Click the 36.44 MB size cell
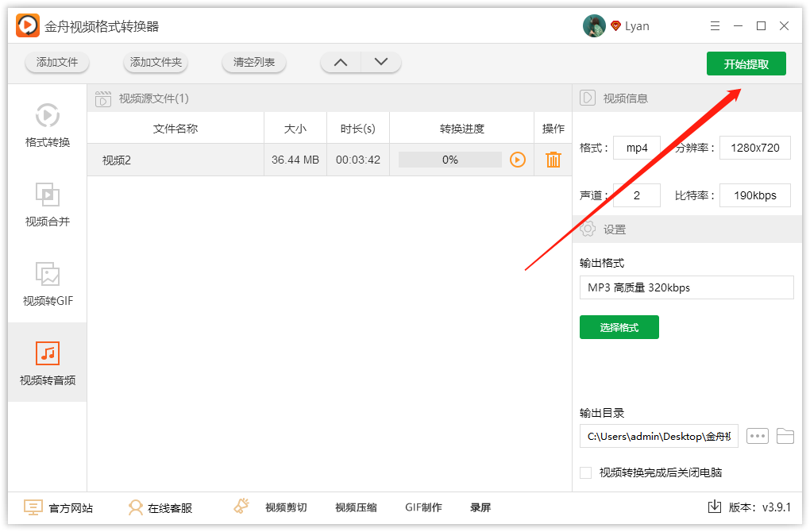Screen dimensions: 810x532 (x=295, y=160)
